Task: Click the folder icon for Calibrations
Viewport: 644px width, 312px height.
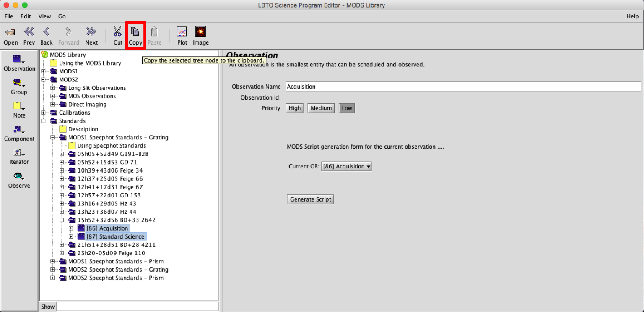Action: click(54, 113)
